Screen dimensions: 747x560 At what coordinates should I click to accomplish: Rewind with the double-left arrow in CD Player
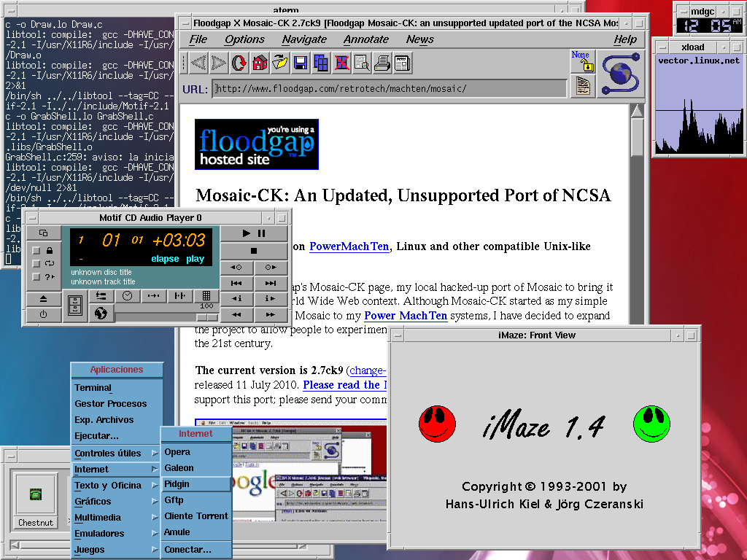coord(237,314)
